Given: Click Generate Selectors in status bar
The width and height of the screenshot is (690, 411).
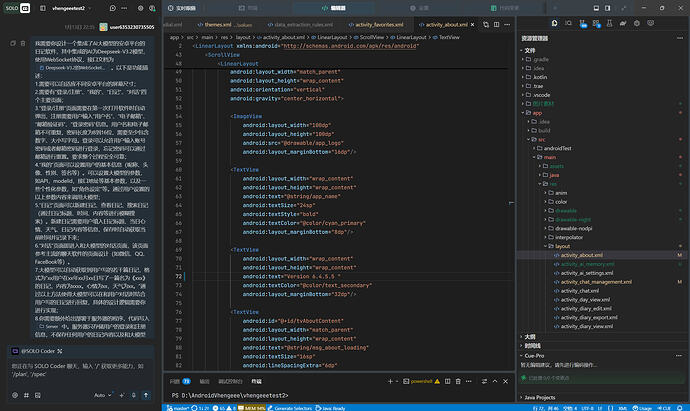Looking at the screenshot, I should pos(290,408).
